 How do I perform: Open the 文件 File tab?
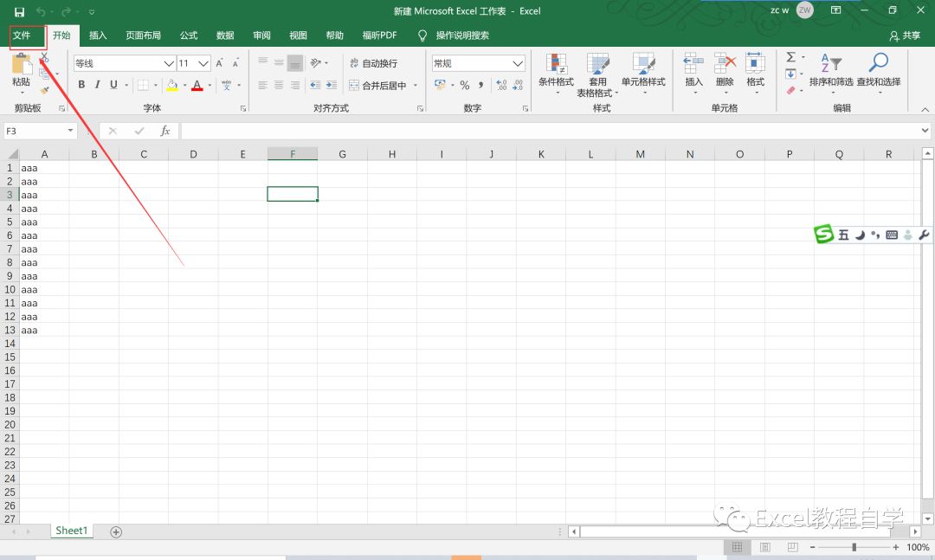(22, 35)
